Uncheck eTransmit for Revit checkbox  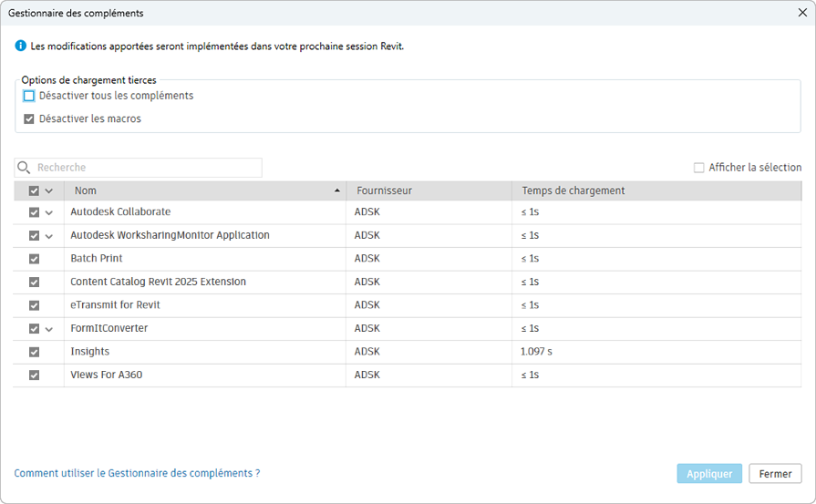tap(34, 305)
